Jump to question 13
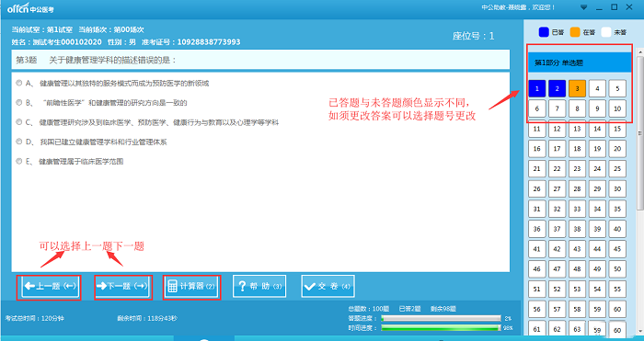 (577, 129)
